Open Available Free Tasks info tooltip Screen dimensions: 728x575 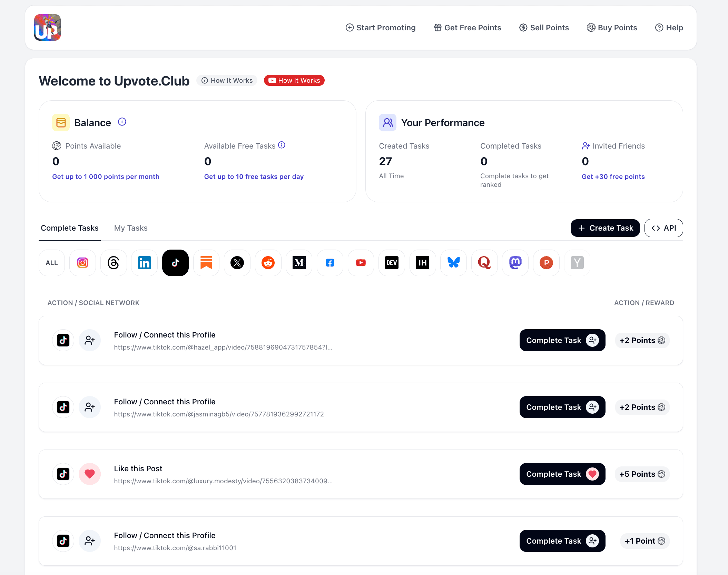(282, 145)
